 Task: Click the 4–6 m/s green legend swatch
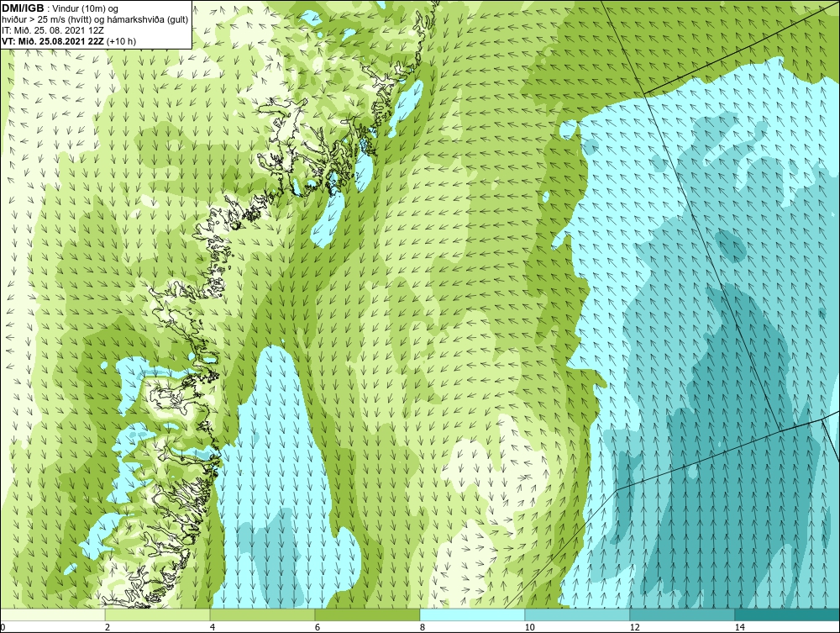(262, 615)
